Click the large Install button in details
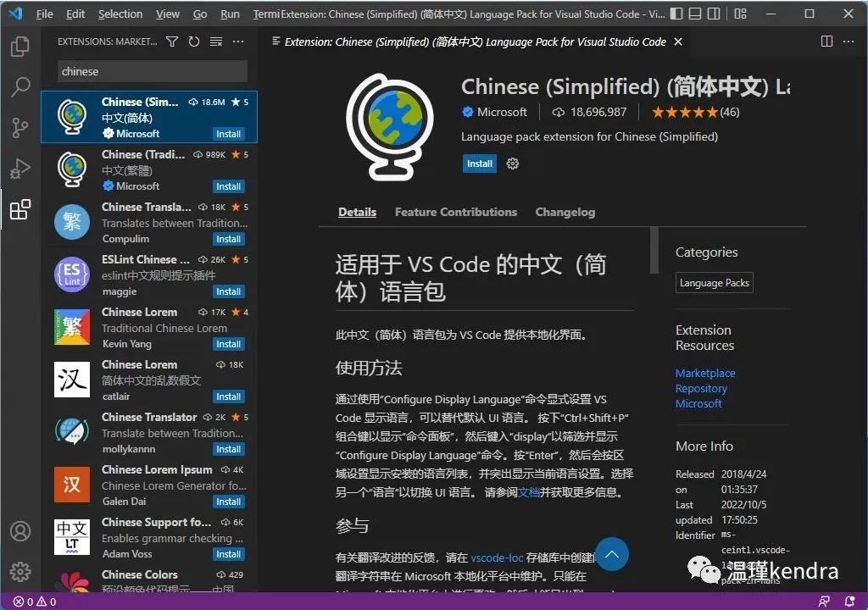Viewport: 868px width, 610px height. tap(480, 164)
